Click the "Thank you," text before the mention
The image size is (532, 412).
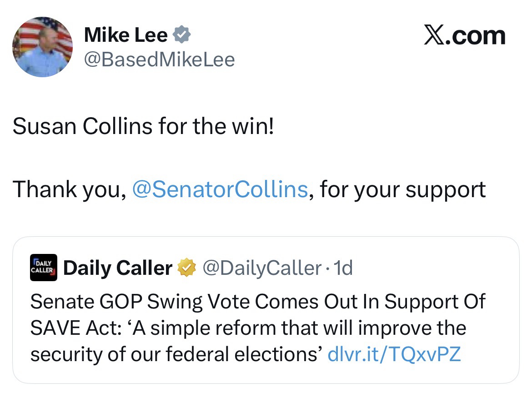pyautogui.click(x=69, y=189)
